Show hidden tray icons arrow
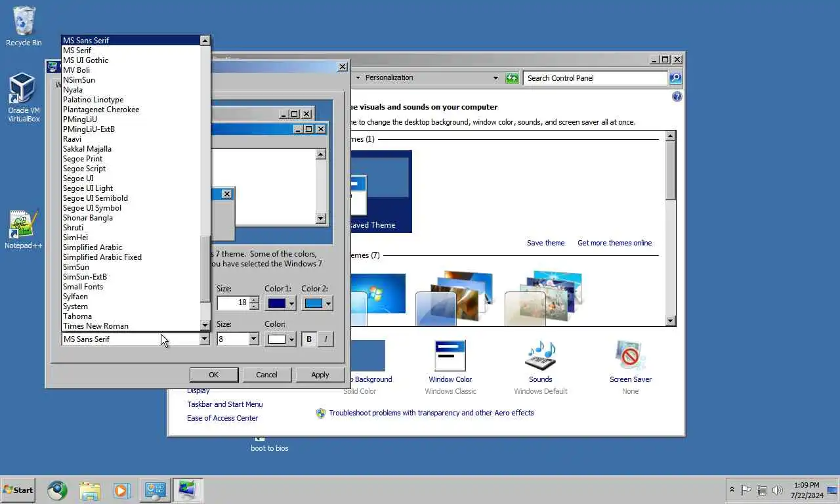 pyautogui.click(x=732, y=490)
